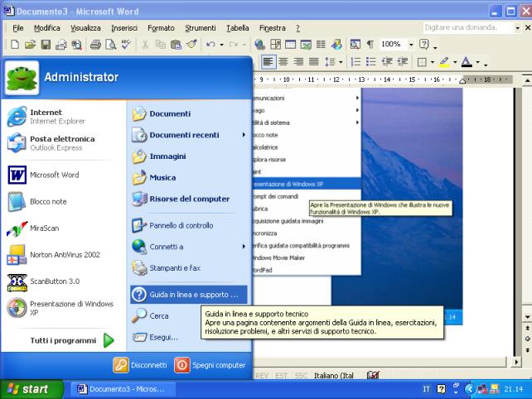This screenshot has width=532, height=399.
Task: Expand the Comunicazioni submenu entry
Action: click(307, 98)
